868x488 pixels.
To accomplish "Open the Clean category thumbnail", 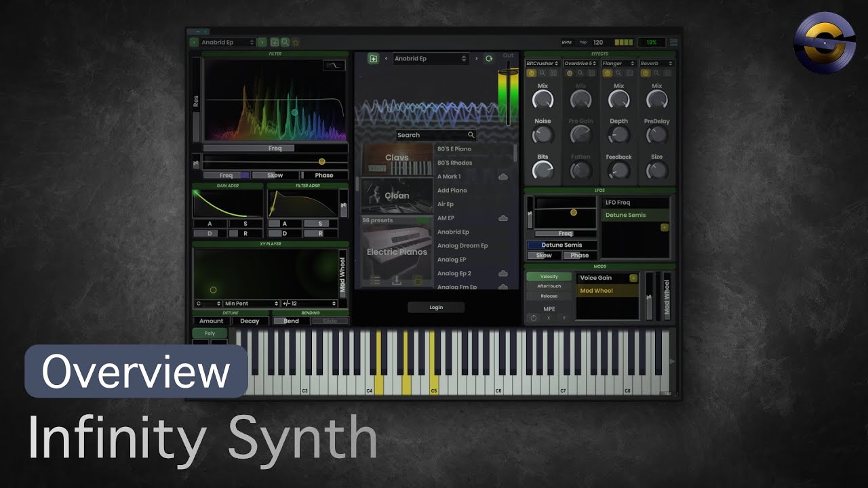I will click(397, 196).
